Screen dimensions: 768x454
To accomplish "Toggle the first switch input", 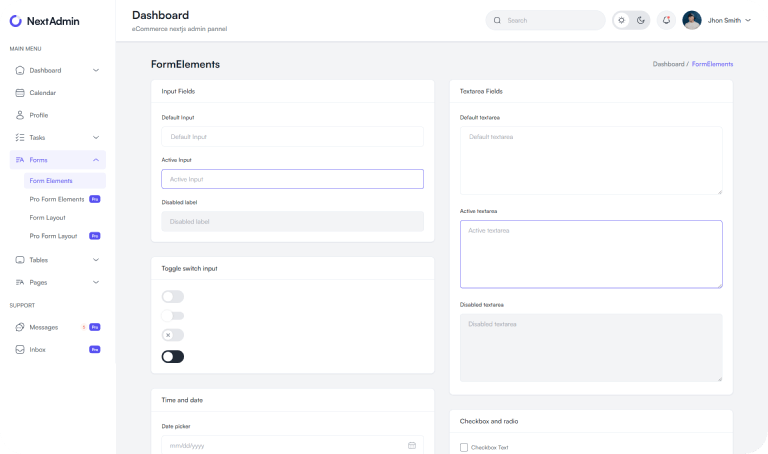I will point(173,296).
